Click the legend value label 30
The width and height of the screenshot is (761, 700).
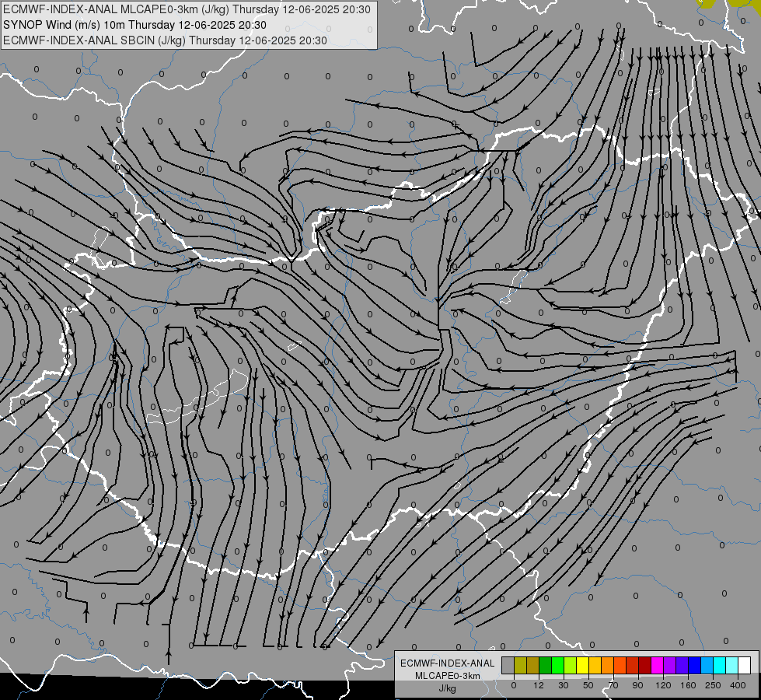(564, 685)
